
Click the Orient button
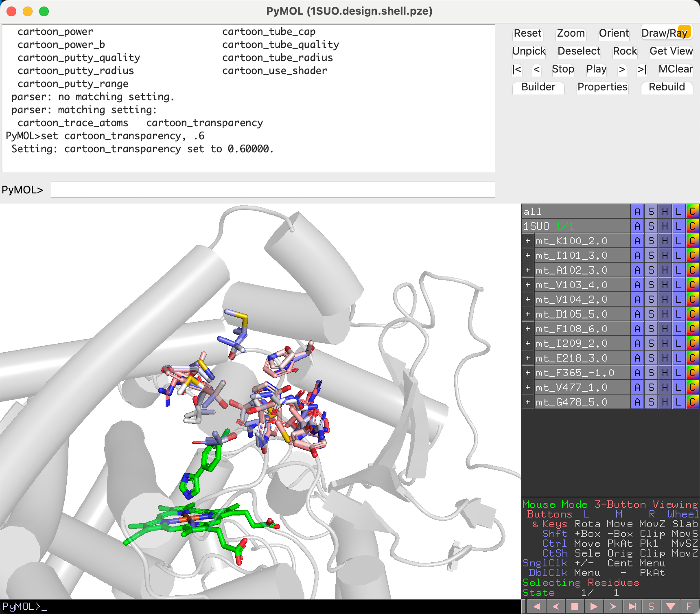point(614,33)
